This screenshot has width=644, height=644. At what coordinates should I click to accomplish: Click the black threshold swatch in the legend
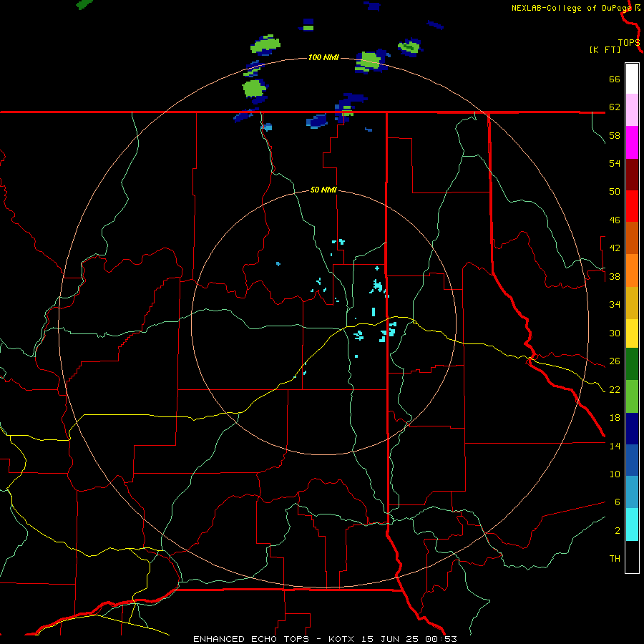point(632,557)
